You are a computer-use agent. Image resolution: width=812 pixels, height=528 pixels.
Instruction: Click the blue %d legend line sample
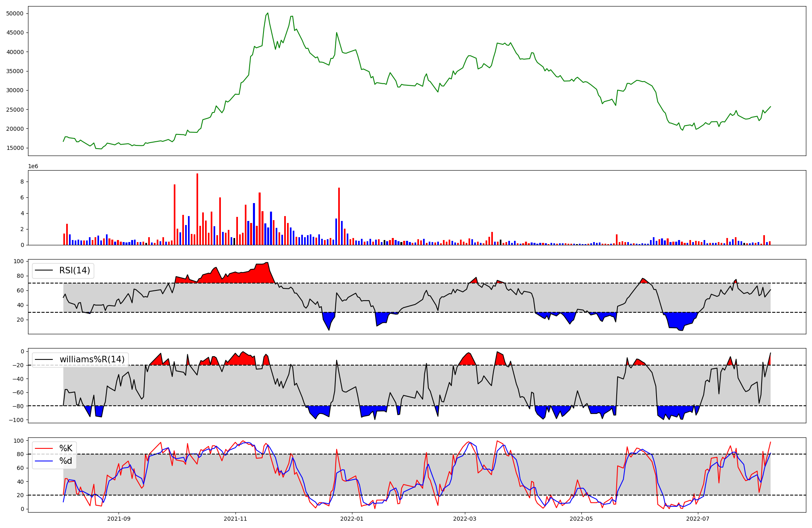[x=44, y=461]
